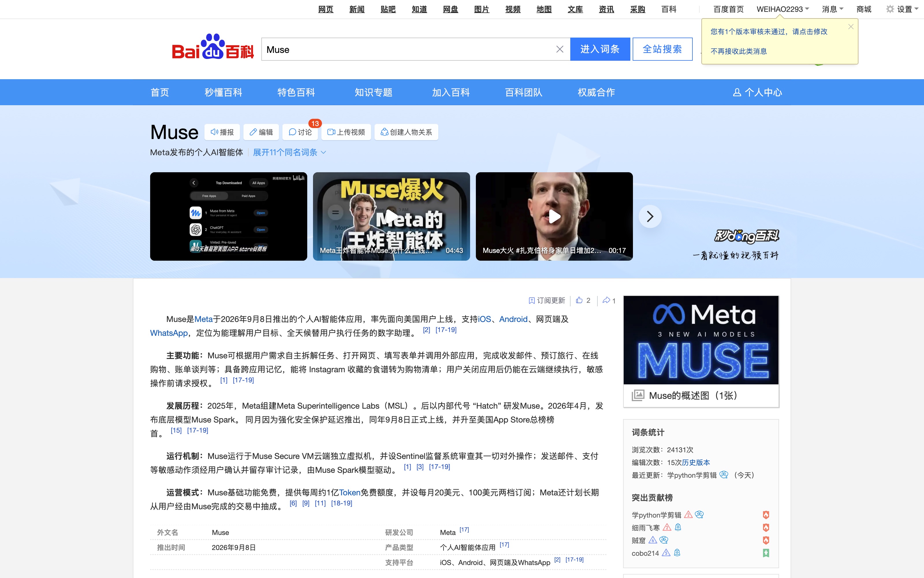Open the 历史版本 link

pyautogui.click(x=696, y=463)
